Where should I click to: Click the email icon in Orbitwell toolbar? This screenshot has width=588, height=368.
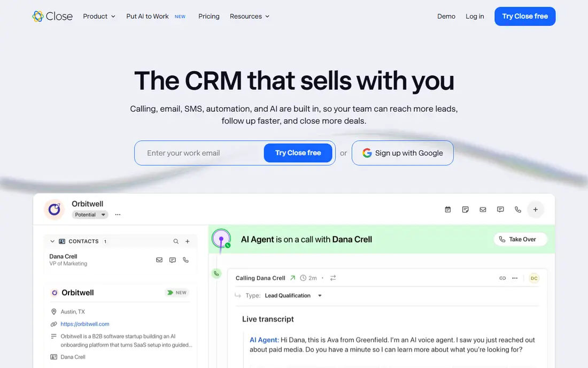[x=483, y=209]
